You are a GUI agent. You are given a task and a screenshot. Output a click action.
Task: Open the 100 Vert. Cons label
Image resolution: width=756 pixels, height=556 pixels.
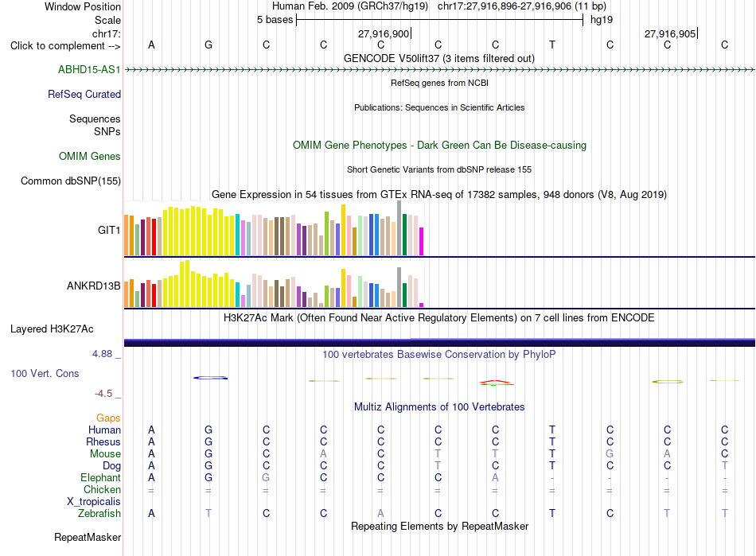click(x=45, y=373)
